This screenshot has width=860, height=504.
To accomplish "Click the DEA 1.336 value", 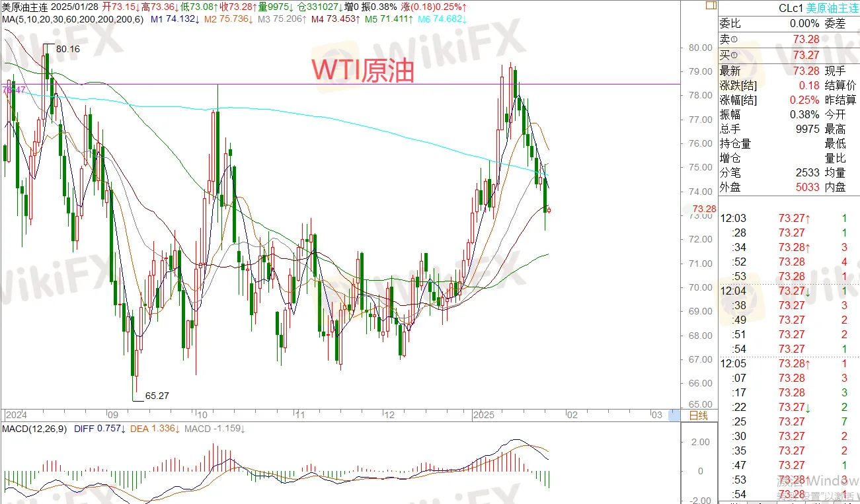I will pyautogui.click(x=155, y=429).
